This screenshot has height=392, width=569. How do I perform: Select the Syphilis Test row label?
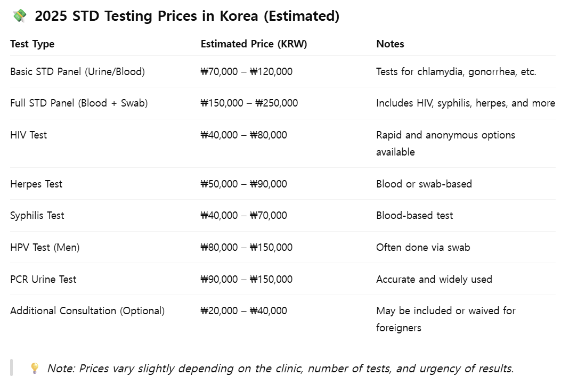click(x=37, y=215)
